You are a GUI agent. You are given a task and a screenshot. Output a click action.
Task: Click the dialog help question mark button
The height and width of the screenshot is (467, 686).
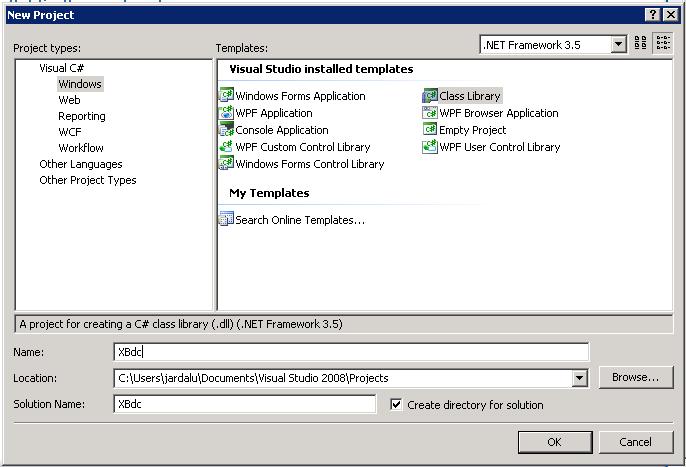click(652, 15)
